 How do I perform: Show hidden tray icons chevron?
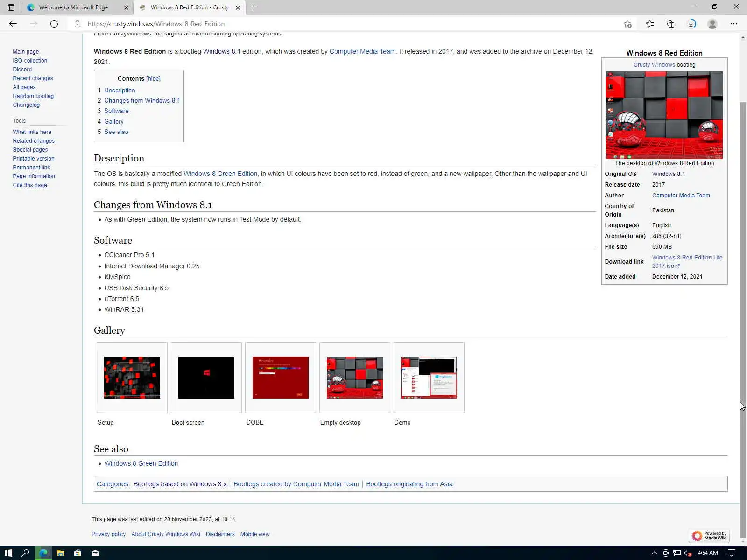coord(654,553)
